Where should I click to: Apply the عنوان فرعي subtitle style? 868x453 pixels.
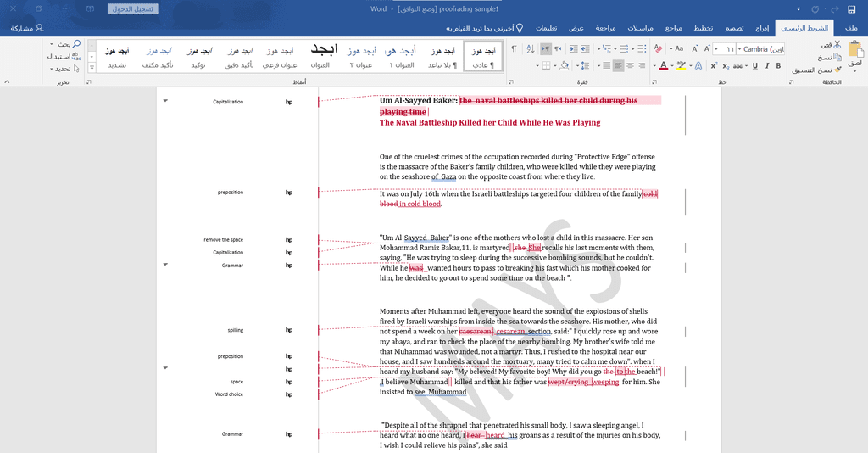(280, 57)
